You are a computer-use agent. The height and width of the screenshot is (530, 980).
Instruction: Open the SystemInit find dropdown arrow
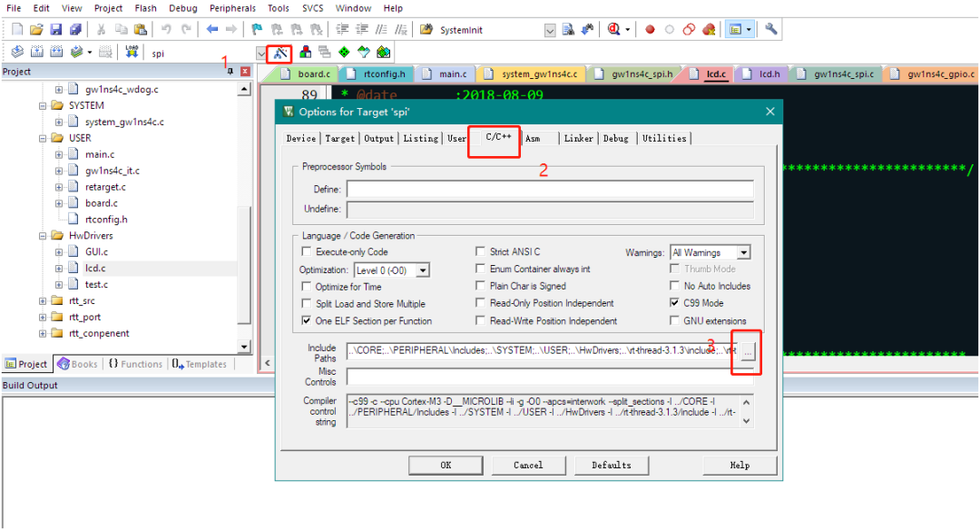point(549,30)
